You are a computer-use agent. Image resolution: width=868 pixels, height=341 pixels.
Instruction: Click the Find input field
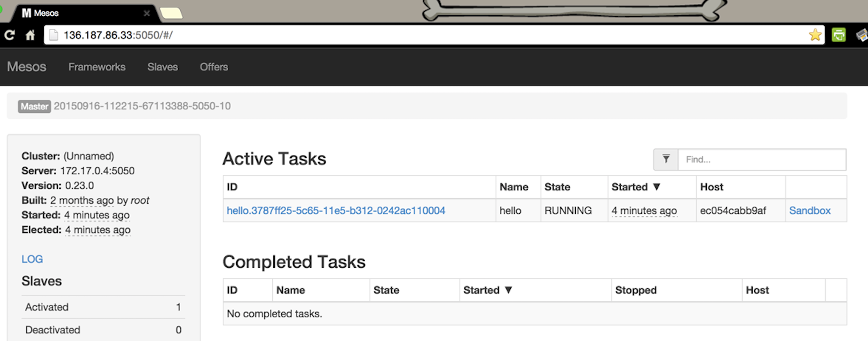click(x=762, y=159)
